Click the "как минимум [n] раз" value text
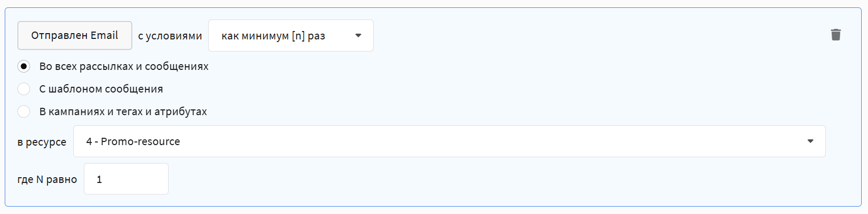868x214 pixels. tap(273, 36)
